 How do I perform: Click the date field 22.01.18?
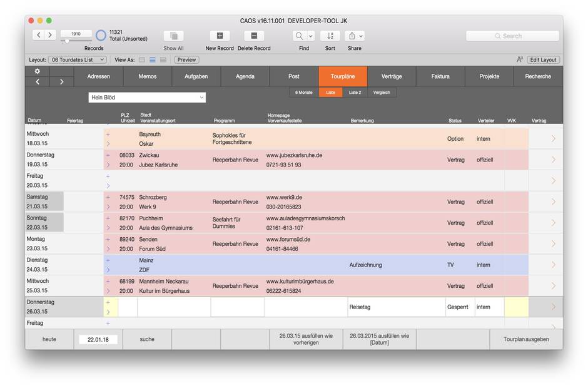click(98, 340)
